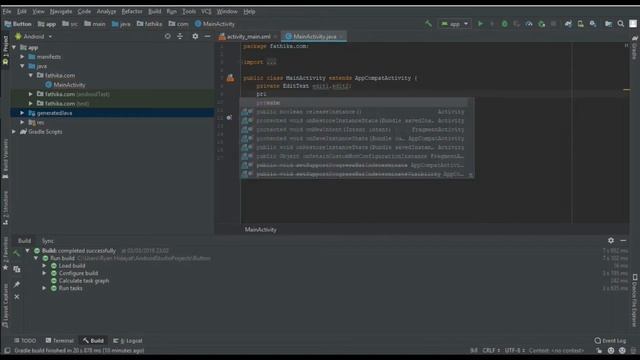Open the SDK Manager icon
Image resolution: width=640 pixels, height=360 pixels.
coord(593,24)
